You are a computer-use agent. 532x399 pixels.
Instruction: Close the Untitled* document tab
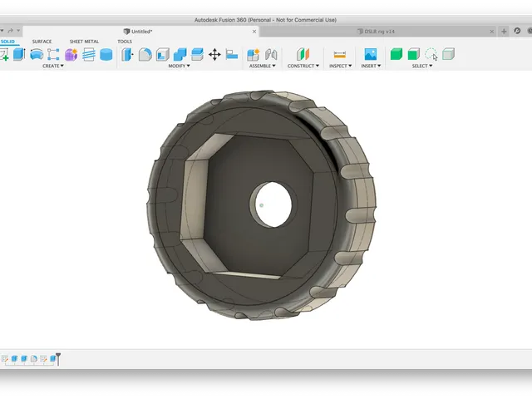[254, 32]
